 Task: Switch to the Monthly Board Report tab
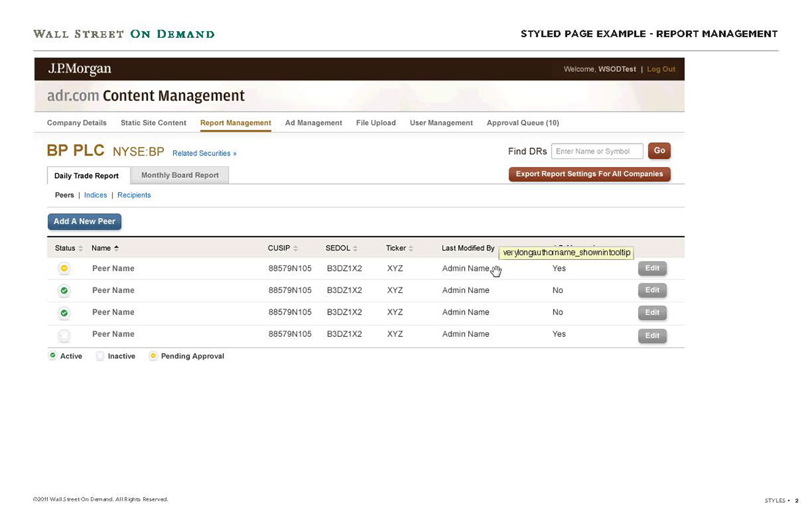coord(180,175)
